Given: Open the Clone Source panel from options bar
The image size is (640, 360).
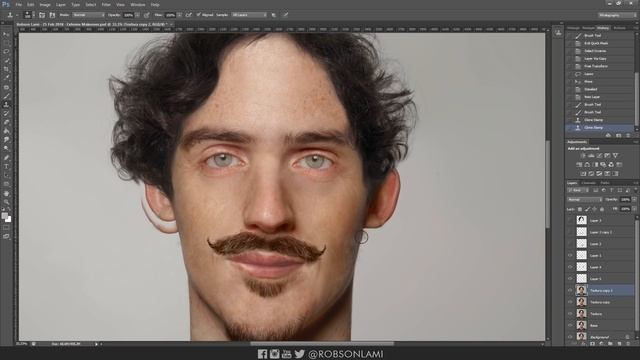Looking at the screenshot, I should point(52,15).
